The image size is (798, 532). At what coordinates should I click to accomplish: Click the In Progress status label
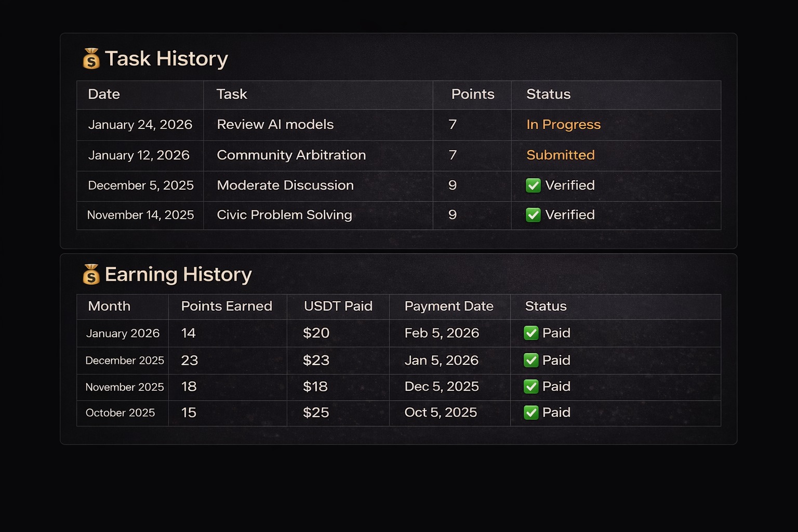pyautogui.click(x=563, y=125)
